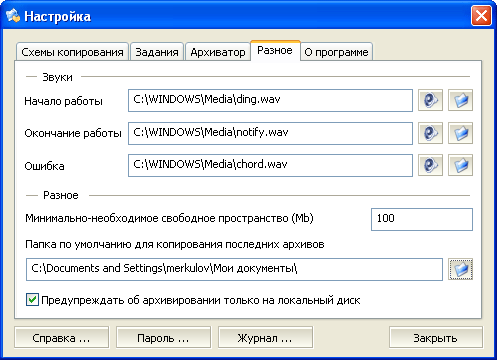Screen dimensions: 497x360
Task: Click the Мои документы folder path field
Action: (x=234, y=269)
